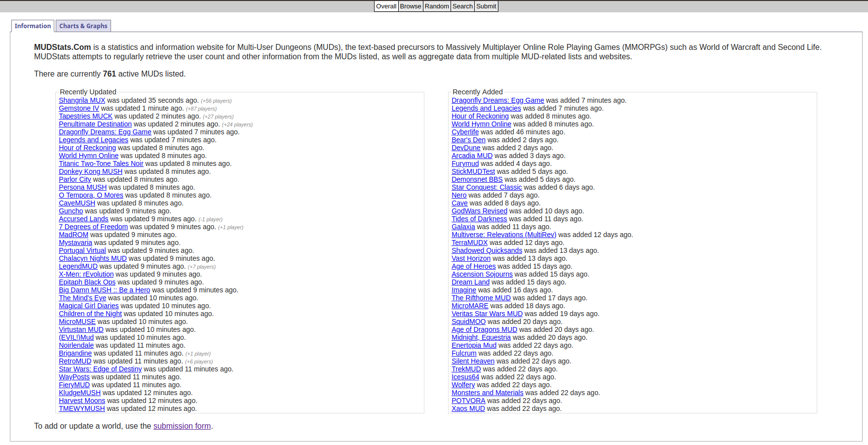868x445 pixels.
Task: Open Silent Heaven link
Action: pyautogui.click(x=473, y=361)
